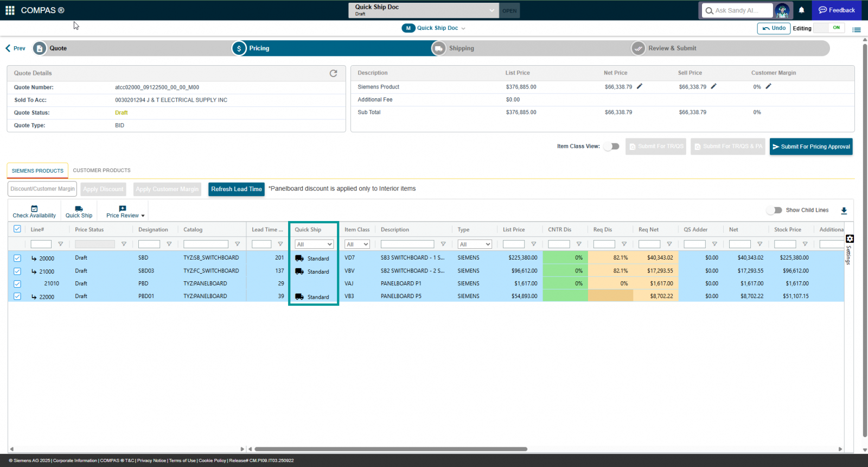Refresh the Quote Details panel
The height and width of the screenshot is (467, 868).
(x=333, y=73)
